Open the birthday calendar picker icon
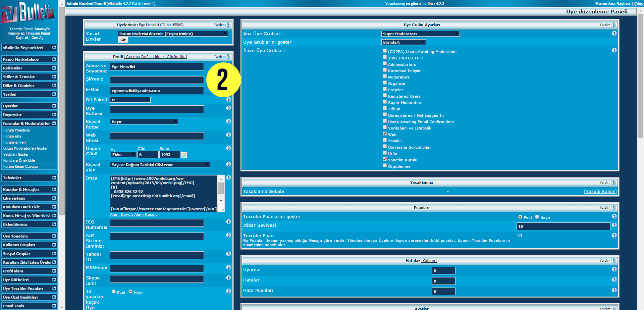Viewport: 644px width, 310px height. [184, 155]
